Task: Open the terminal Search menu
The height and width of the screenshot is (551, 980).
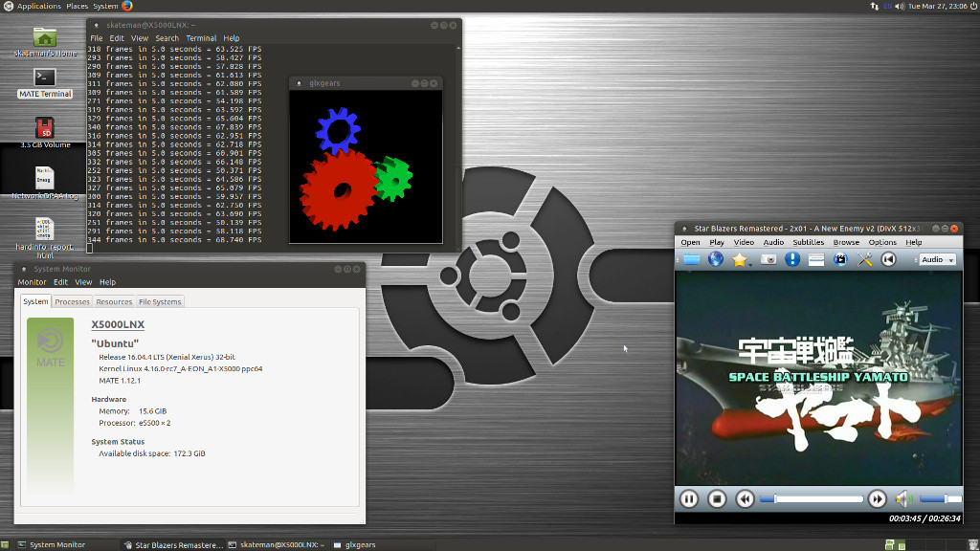Action: click(167, 38)
